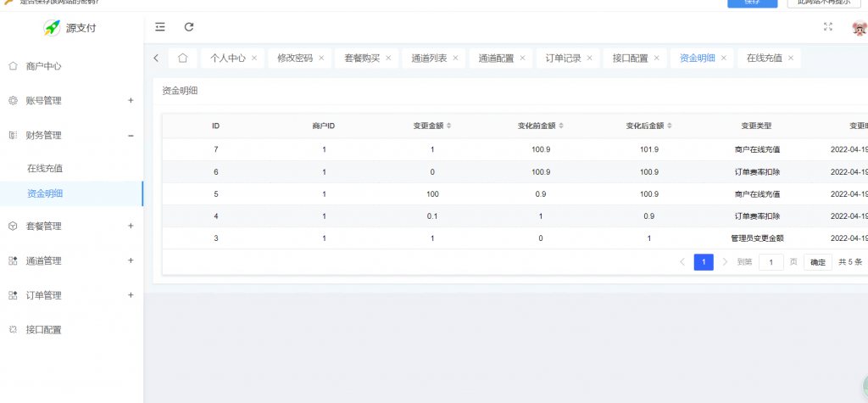This screenshot has height=403, width=868.
Task: Open the user avatar menu
Action: coord(859,28)
